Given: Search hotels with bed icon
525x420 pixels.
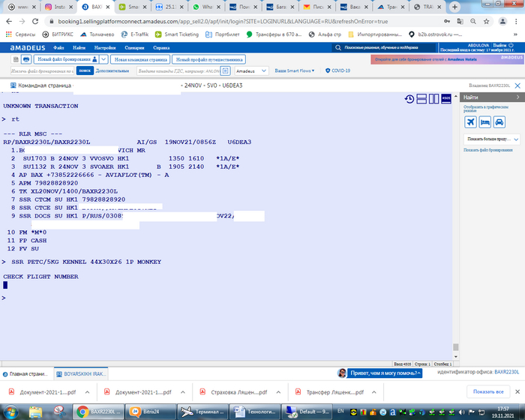Looking at the screenshot, I should [484, 122].
